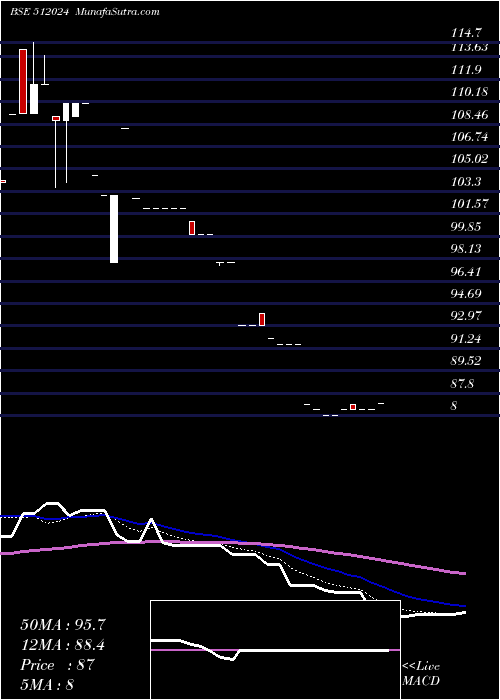Click the <<Live MACD label
The height and width of the screenshot is (700, 500).
click(x=421, y=674)
